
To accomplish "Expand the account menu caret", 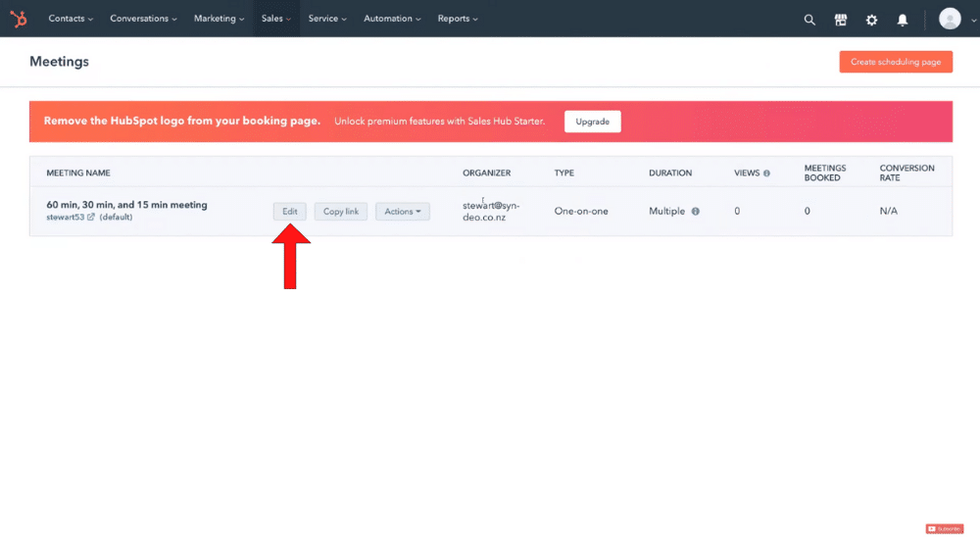I will point(973,20).
